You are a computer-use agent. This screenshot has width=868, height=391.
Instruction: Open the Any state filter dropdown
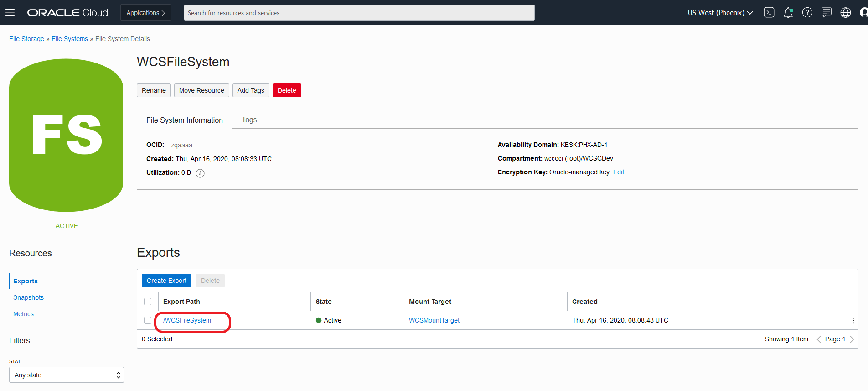point(67,375)
